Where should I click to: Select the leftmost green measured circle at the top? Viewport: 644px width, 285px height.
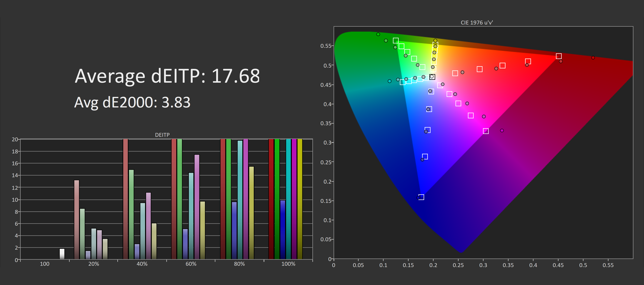click(378, 34)
